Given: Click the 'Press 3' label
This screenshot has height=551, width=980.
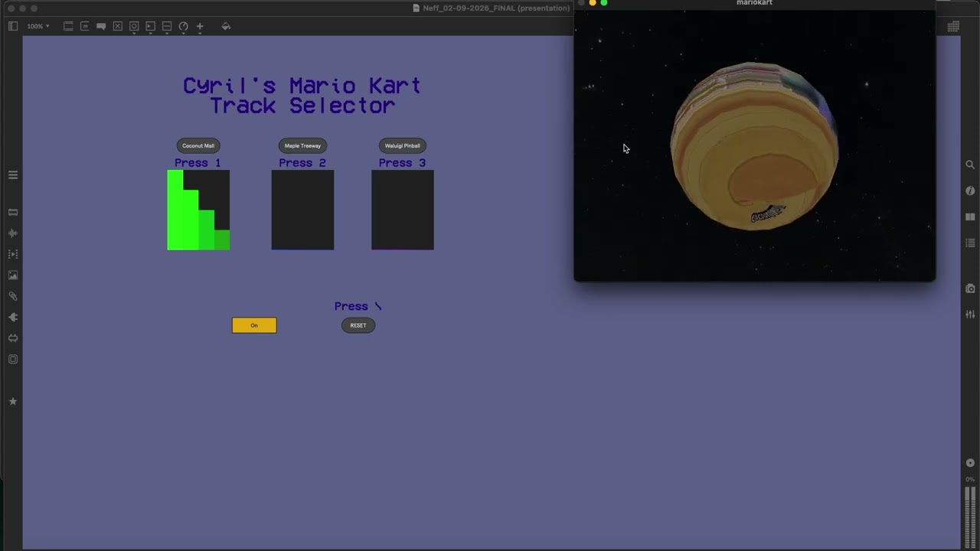Looking at the screenshot, I should [403, 163].
